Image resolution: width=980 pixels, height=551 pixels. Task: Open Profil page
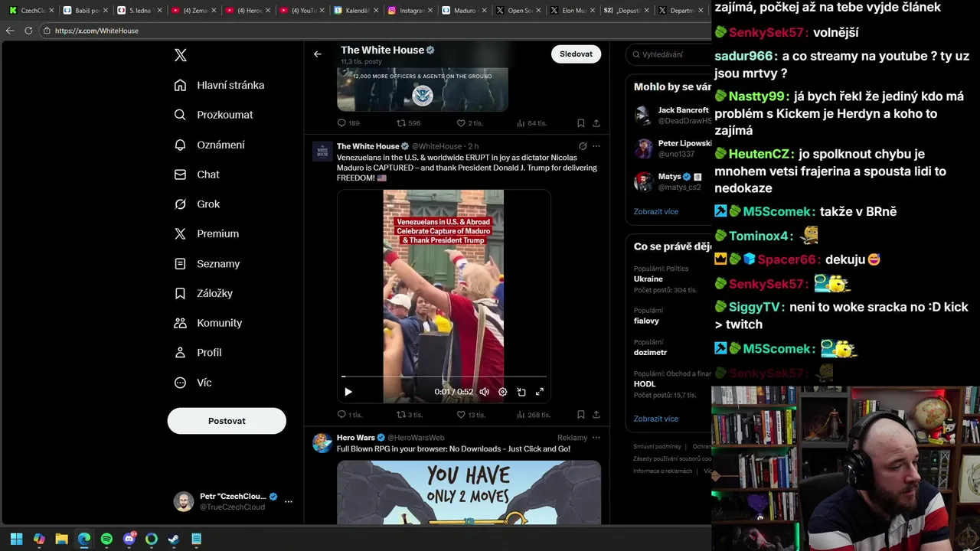[198, 353]
